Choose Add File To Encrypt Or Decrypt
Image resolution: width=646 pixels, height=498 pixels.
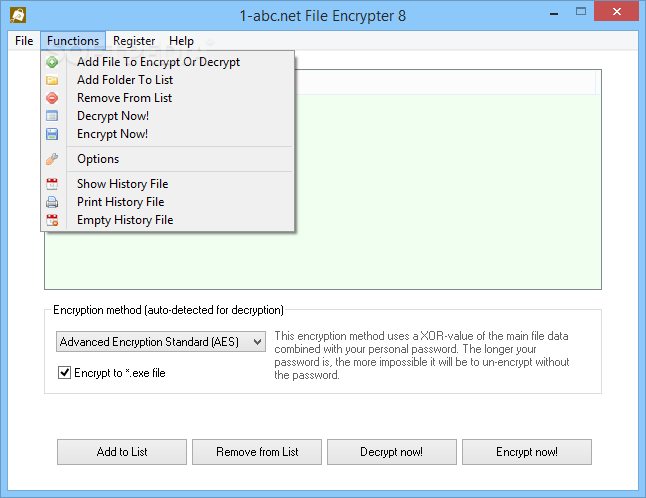click(168, 62)
